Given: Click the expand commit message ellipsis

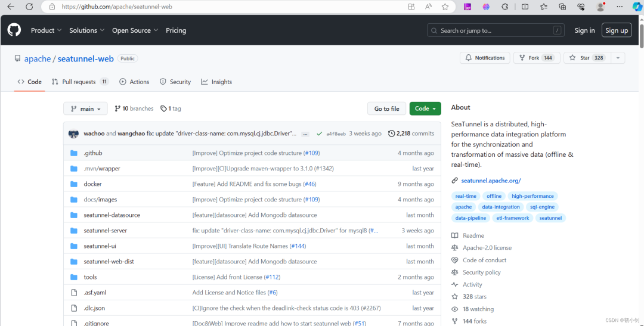Looking at the screenshot, I should [305, 134].
